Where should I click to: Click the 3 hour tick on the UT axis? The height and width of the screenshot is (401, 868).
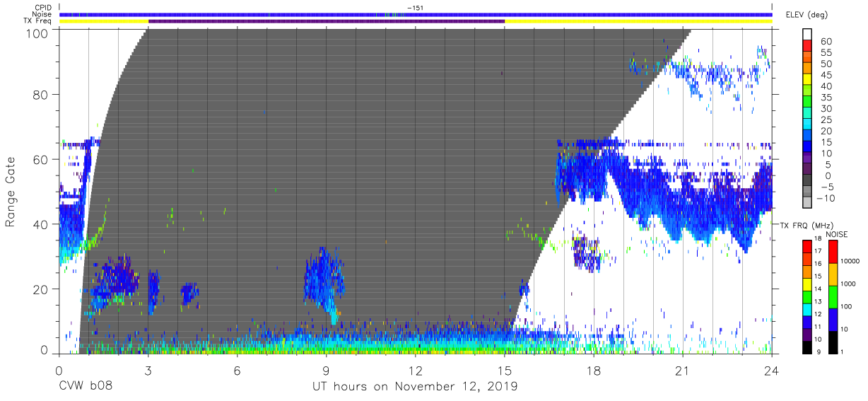point(148,371)
